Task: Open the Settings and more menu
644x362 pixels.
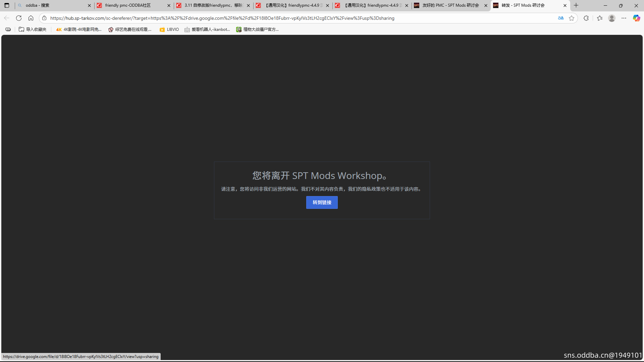Action: click(624, 18)
